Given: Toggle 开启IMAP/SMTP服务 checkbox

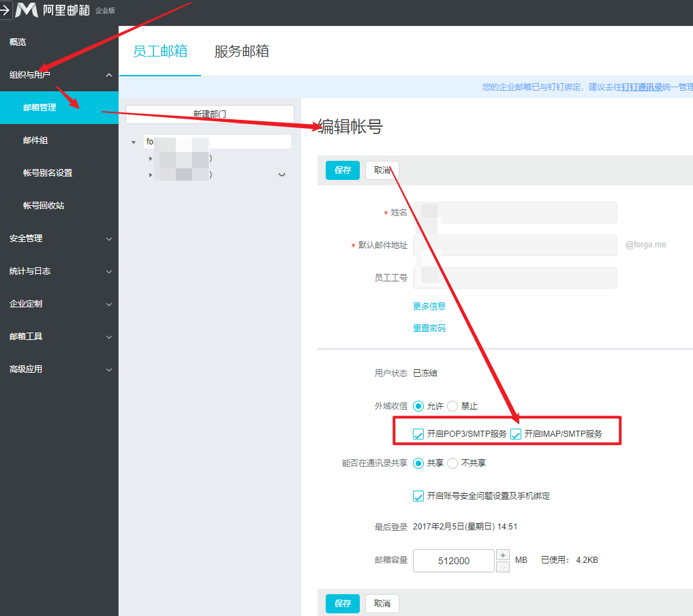Looking at the screenshot, I should click(516, 434).
